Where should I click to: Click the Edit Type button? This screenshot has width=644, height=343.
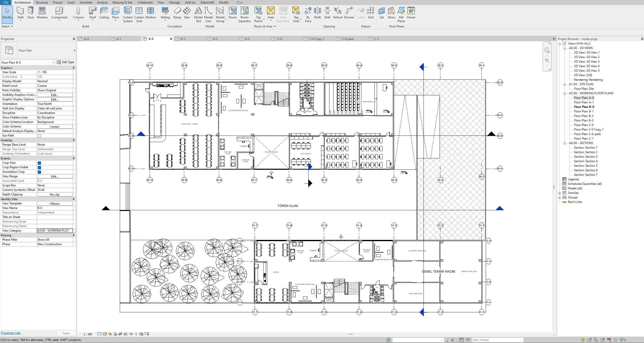point(65,62)
